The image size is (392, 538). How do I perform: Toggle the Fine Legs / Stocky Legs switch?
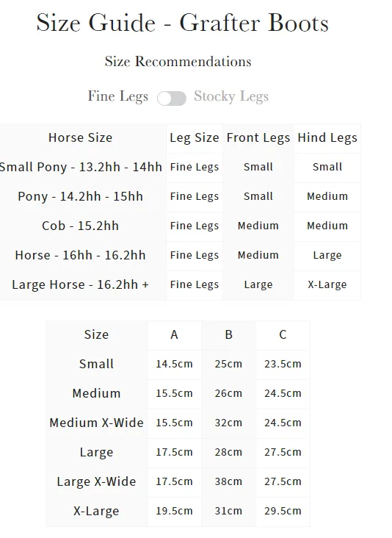click(172, 98)
